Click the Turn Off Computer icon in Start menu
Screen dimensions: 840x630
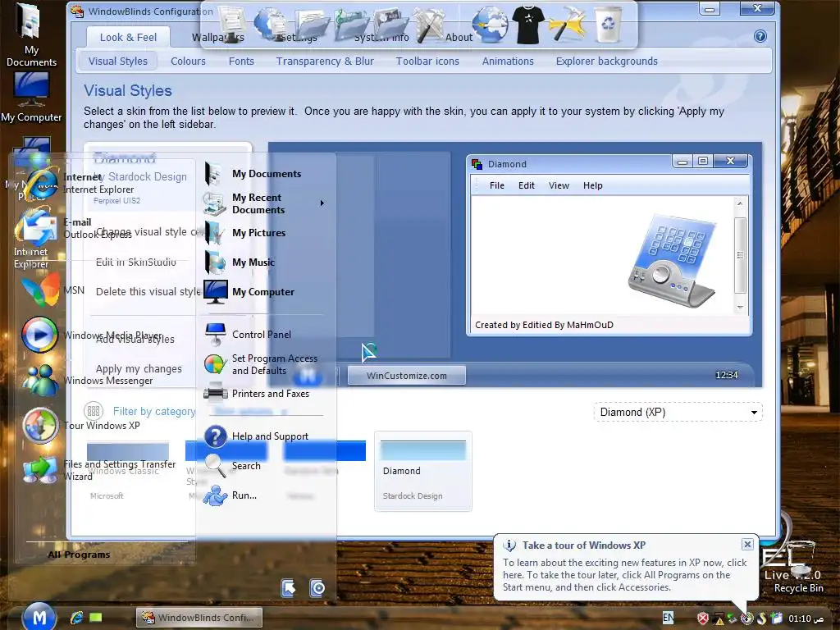pos(317,588)
